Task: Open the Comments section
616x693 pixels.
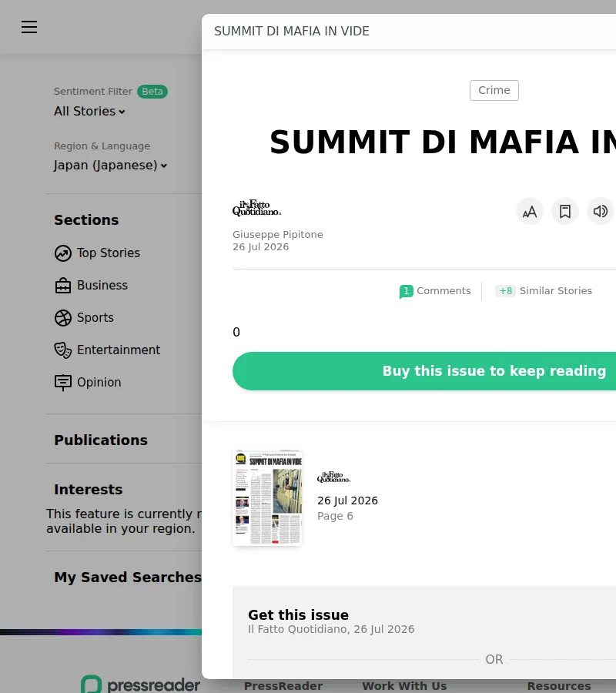Action: (x=435, y=291)
